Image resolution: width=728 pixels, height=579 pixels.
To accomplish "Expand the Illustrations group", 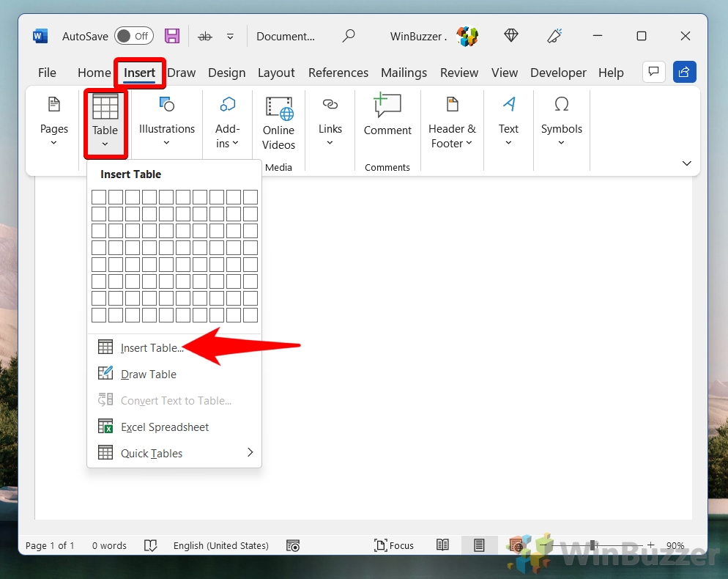I will [167, 122].
